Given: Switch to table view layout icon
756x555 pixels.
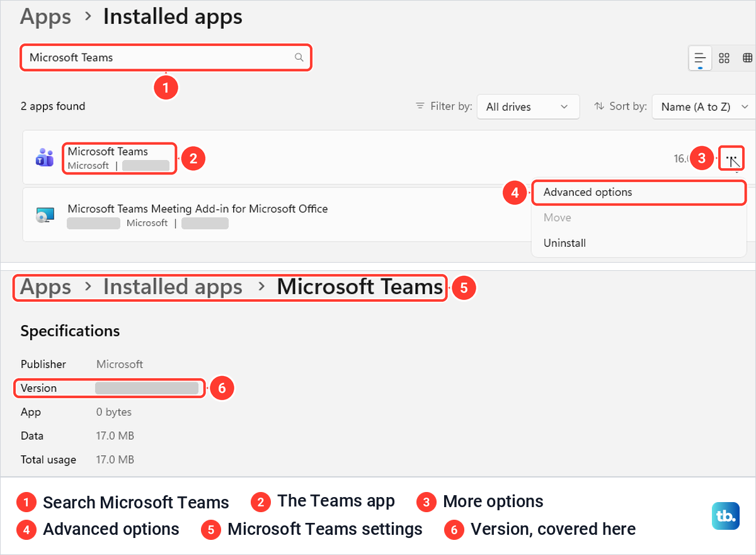Looking at the screenshot, I should [748, 58].
